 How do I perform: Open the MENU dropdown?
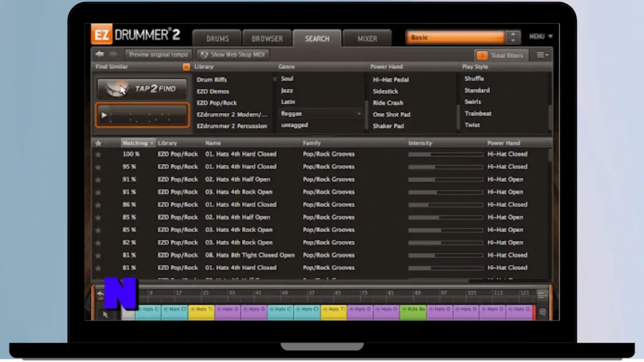coord(541,36)
